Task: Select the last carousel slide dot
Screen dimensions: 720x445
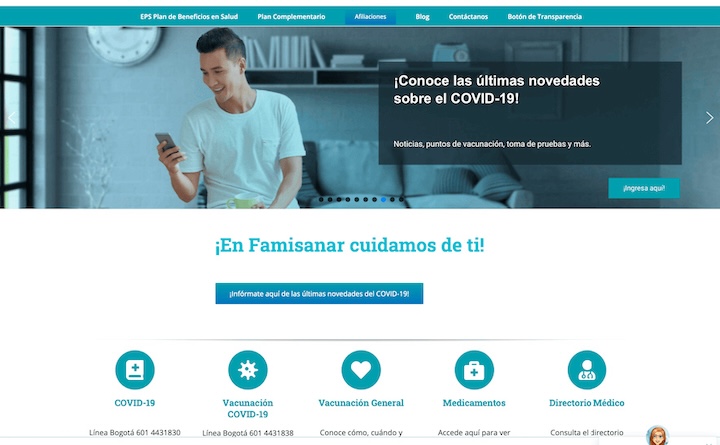Action: click(x=401, y=199)
